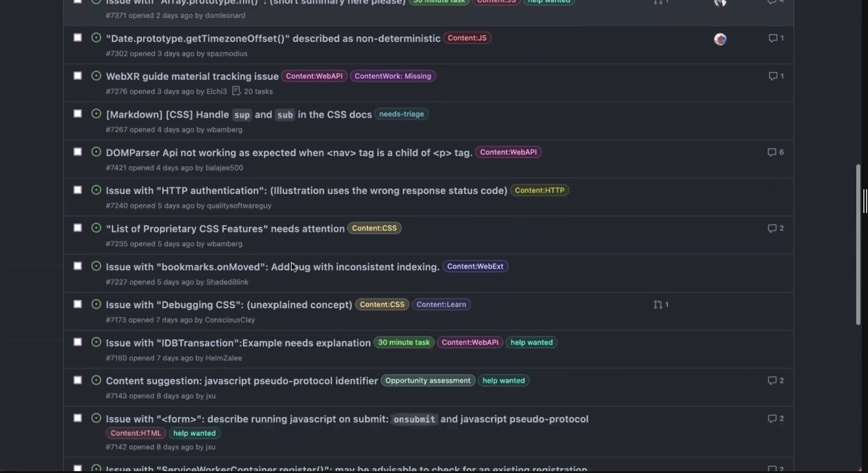Click comment icon on WebXR guide issue
This screenshot has width=868, height=473.
click(773, 76)
